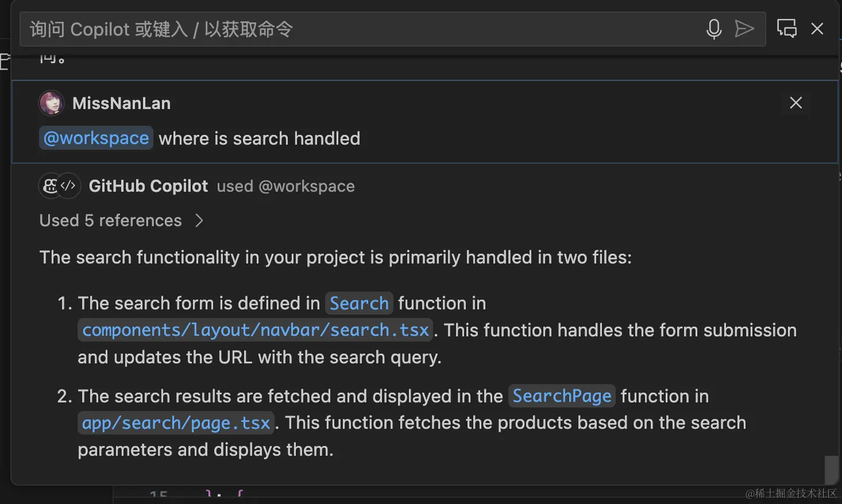Screen dimensions: 842x504
Task: Go to the Search function symbol
Action: click(359, 303)
